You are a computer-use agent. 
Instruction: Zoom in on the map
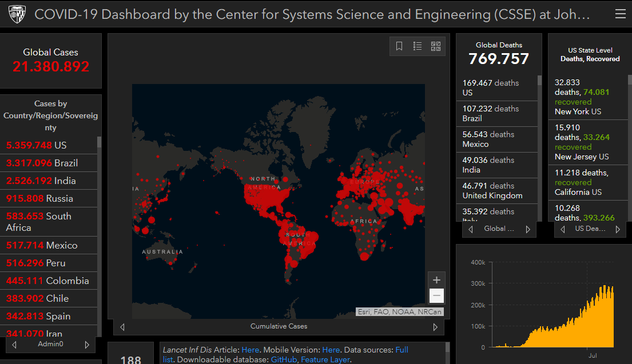coord(436,280)
